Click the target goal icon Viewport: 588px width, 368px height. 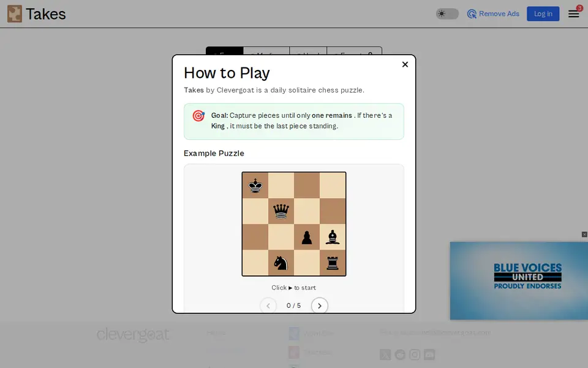pyautogui.click(x=198, y=116)
